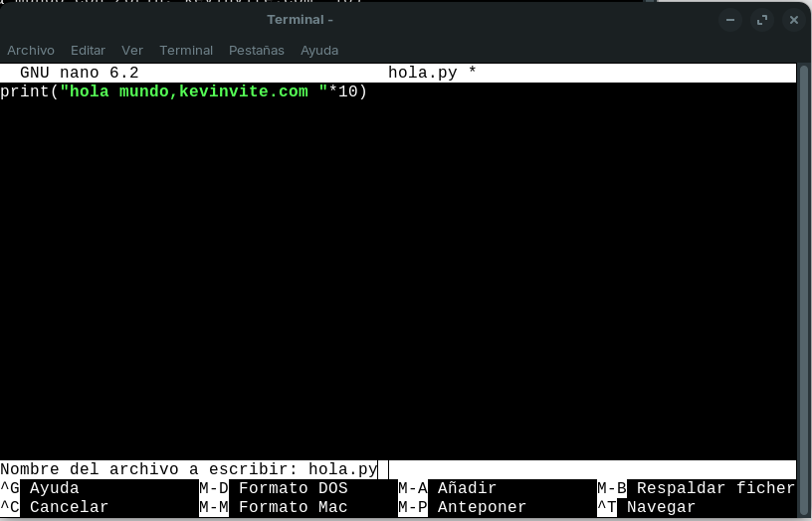Click the ^G Ayuda shortcut in nano
Image resolution: width=812 pixels, height=521 pixels.
[x=40, y=488]
